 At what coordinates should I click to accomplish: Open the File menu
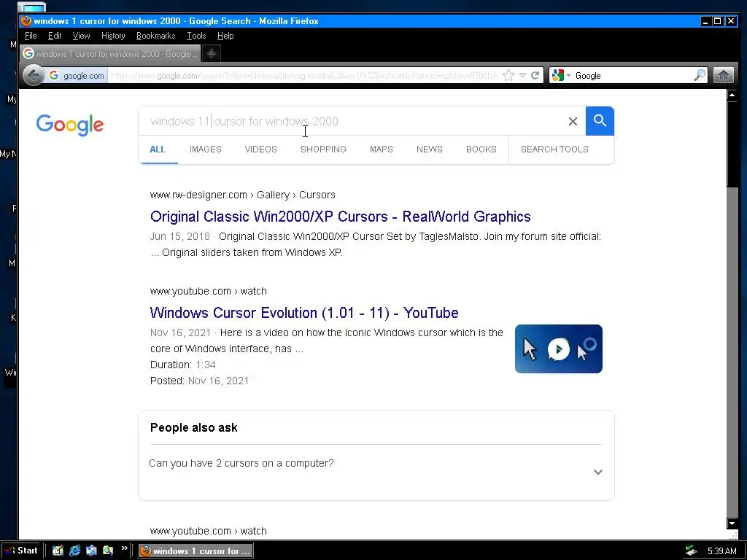tap(31, 36)
